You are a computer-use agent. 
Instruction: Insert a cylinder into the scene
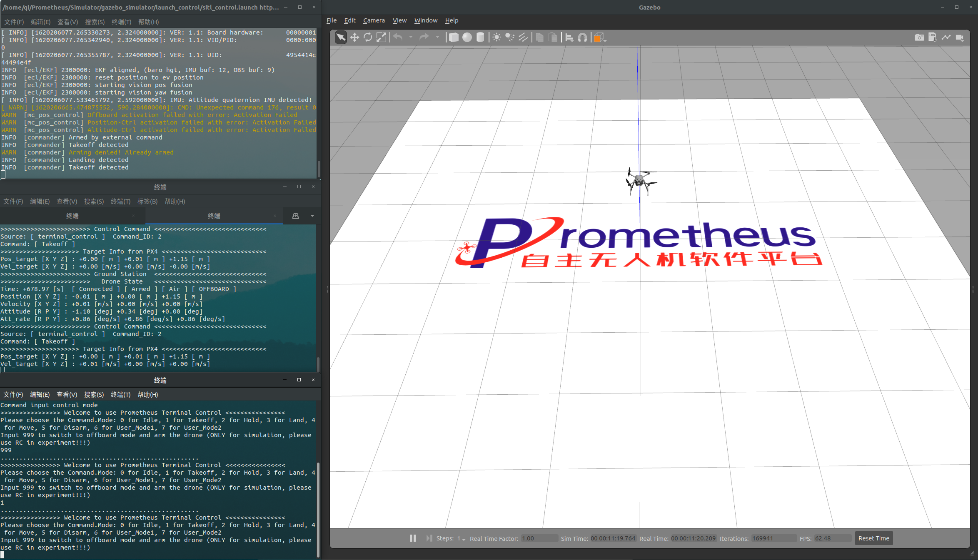click(480, 37)
